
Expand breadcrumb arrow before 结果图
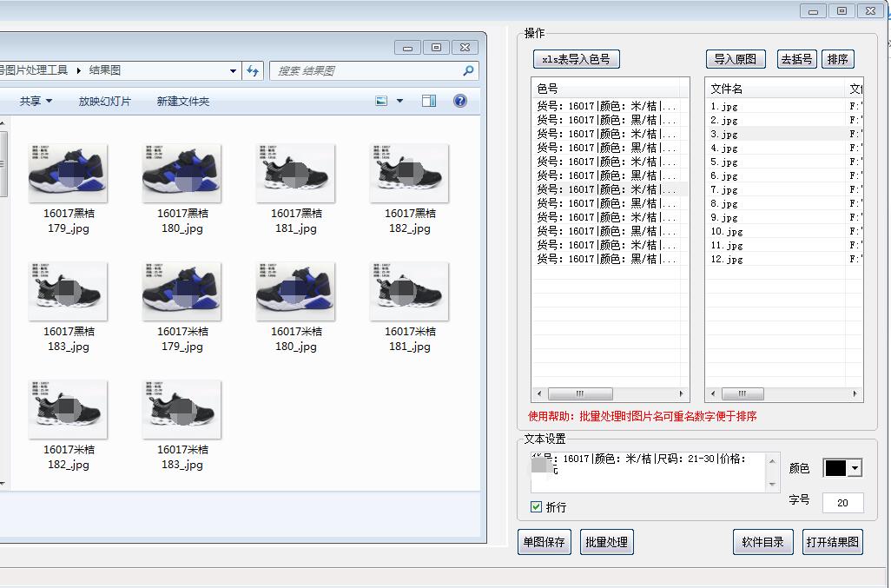78,70
